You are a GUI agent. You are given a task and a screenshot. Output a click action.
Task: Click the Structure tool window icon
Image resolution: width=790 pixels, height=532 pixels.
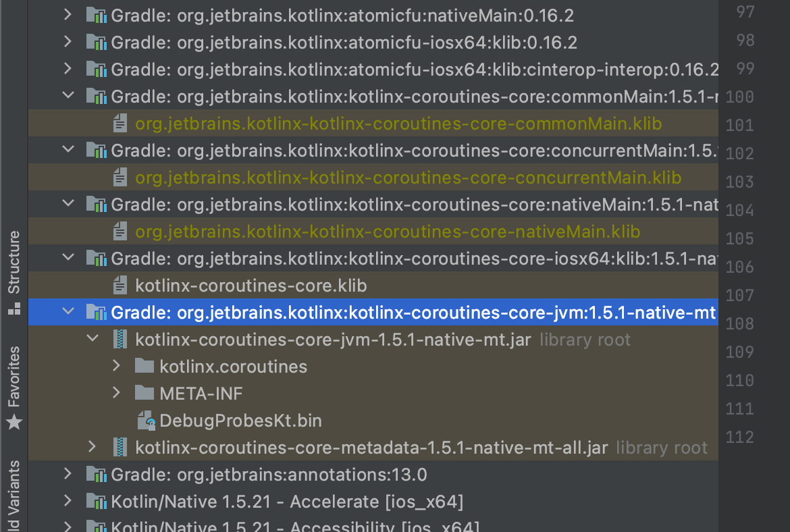tap(14, 311)
